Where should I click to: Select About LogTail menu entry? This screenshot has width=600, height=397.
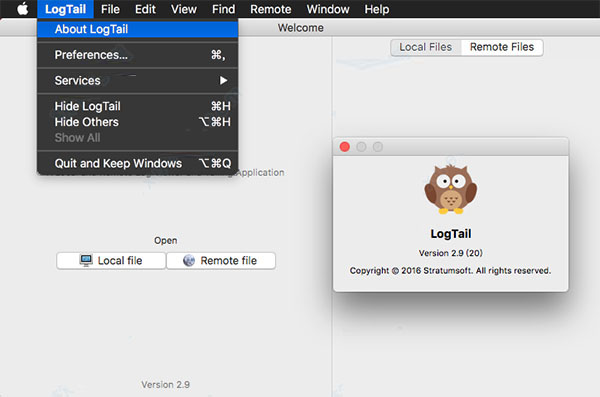[x=137, y=29]
